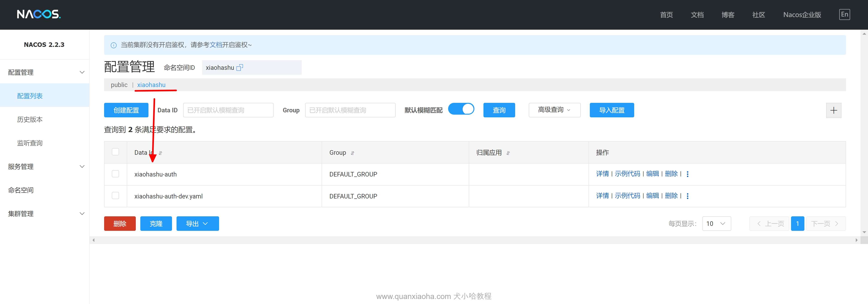Sort table by Group column
868x304 pixels.
(352, 153)
